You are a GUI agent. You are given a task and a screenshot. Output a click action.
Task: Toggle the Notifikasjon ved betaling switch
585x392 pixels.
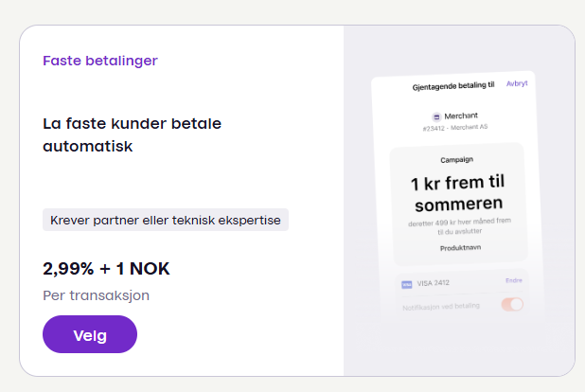point(511,305)
